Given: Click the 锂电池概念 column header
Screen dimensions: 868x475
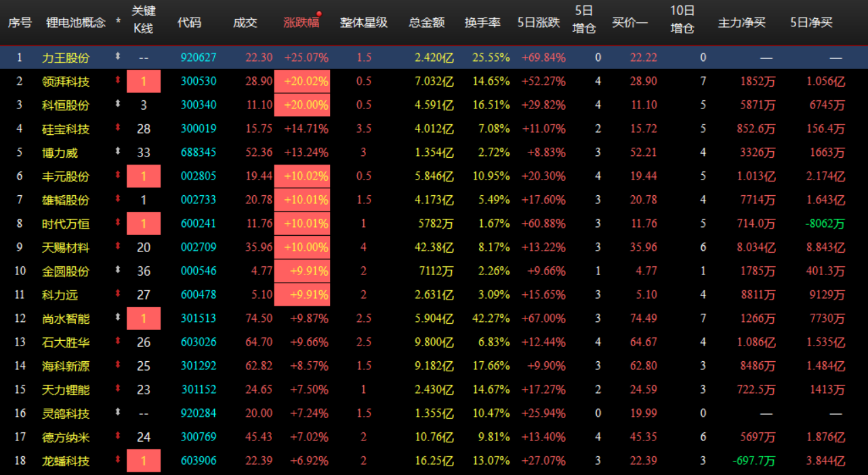Looking at the screenshot, I should 75,22.
